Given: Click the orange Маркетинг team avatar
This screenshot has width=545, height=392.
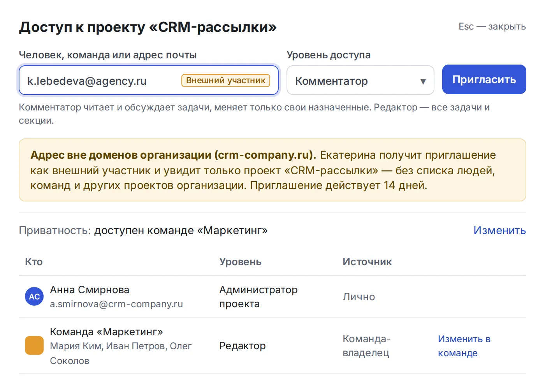Looking at the screenshot, I should pos(34,345).
